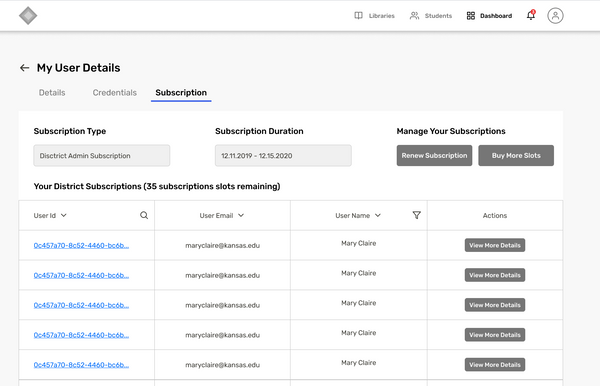Screen dimensions: 600x386
Task: Open the Libraries menu item
Action: pyautogui.click(x=382, y=16)
